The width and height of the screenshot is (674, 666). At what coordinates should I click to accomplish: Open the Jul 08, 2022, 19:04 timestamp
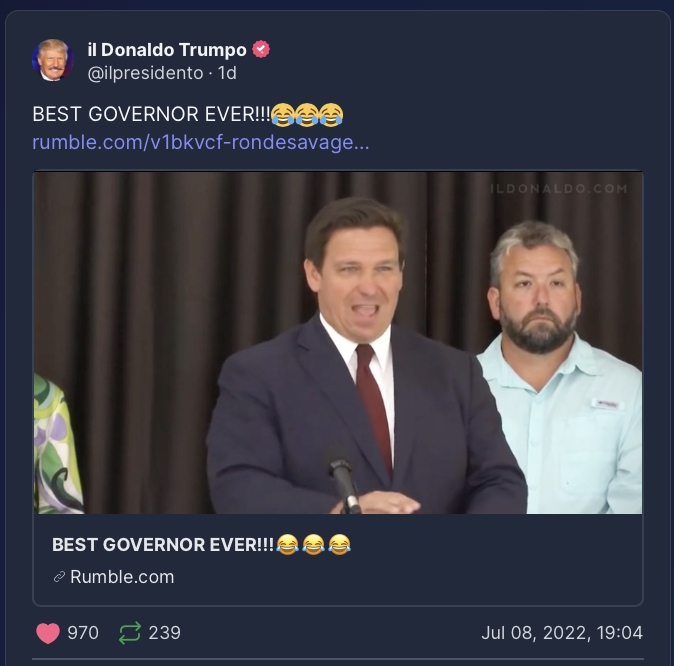coord(562,633)
